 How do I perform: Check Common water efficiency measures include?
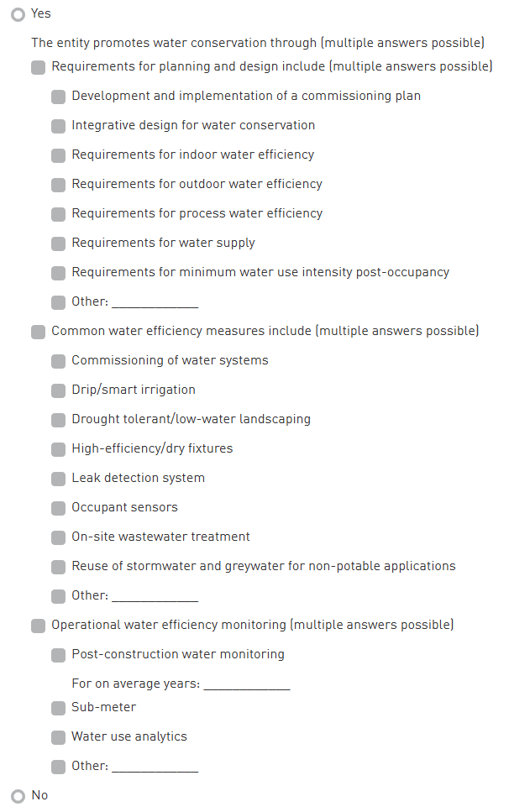click(39, 332)
